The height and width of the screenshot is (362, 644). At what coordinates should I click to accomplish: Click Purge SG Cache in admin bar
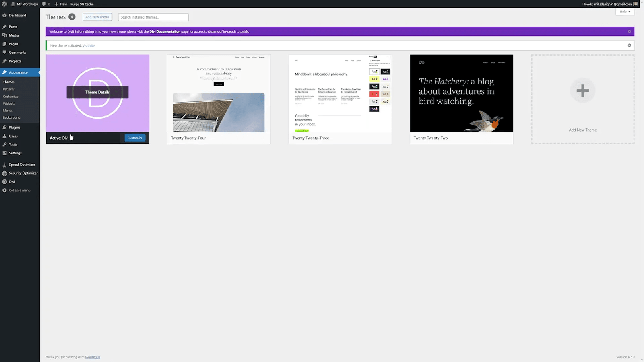(82, 4)
